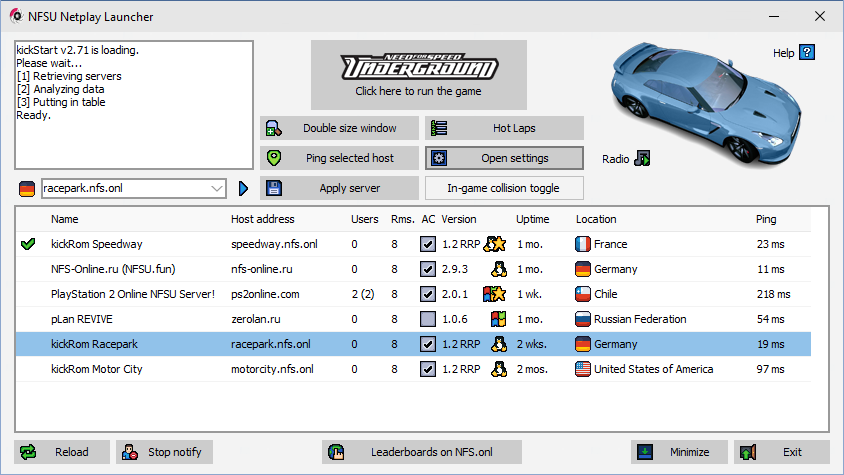Click Germany flag on kickRom Racepark row

(x=582, y=344)
